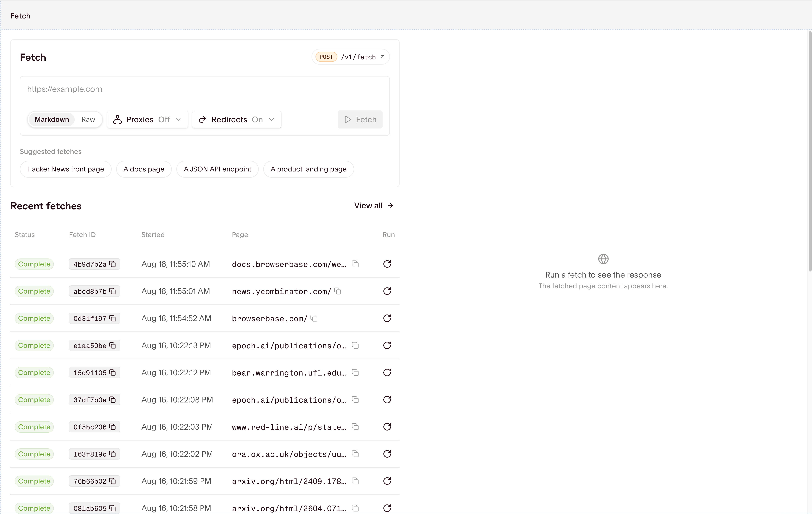Image resolution: width=812 pixels, height=514 pixels.
Task: Open the Proxies dropdown
Action: pos(147,120)
